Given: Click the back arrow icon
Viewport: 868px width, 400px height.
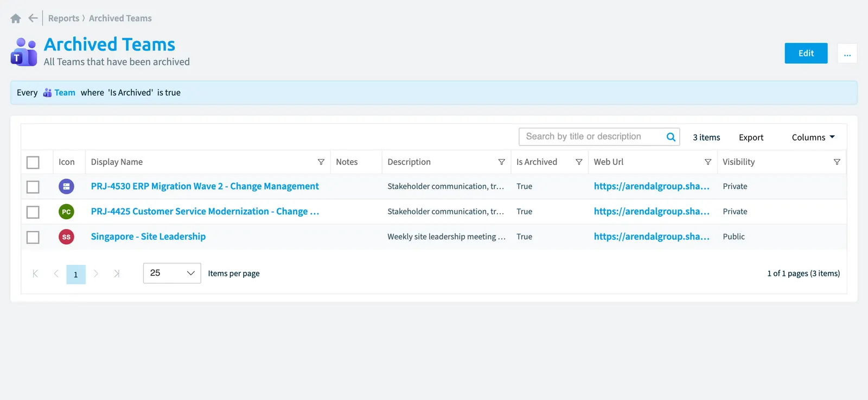Looking at the screenshot, I should pos(33,18).
